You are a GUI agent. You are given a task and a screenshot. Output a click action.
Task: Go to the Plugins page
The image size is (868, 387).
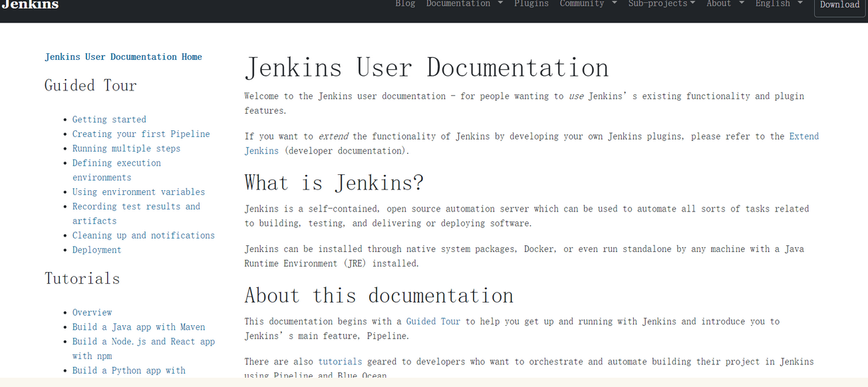(531, 4)
